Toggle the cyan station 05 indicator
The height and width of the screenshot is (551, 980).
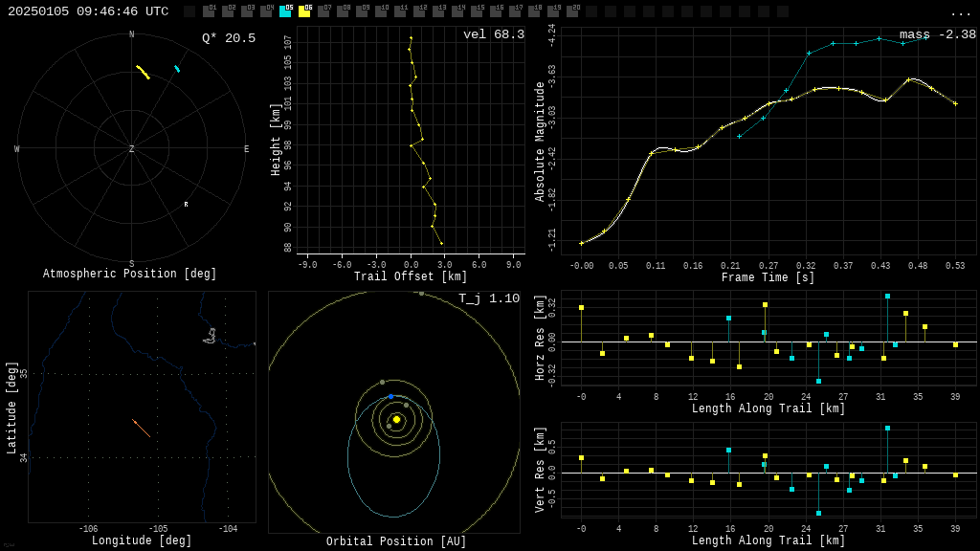click(285, 11)
